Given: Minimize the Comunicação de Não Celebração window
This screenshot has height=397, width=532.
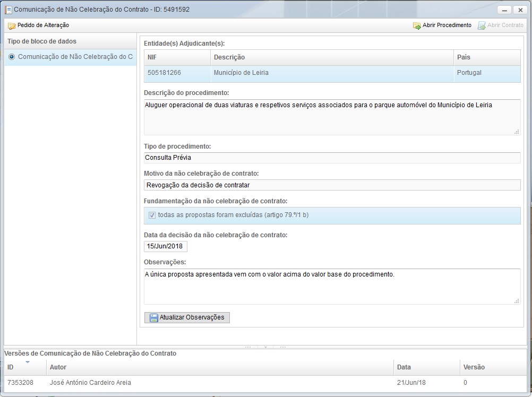Looking at the screenshot, I should [504, 10].
